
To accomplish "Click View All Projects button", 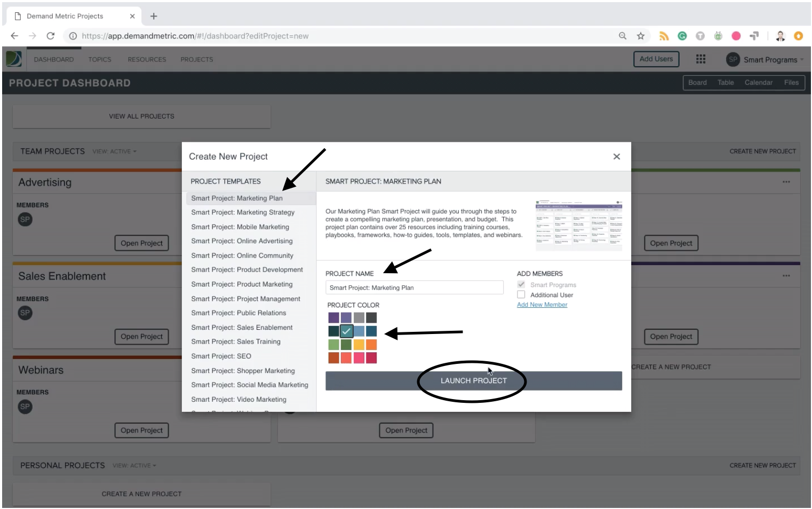I will point(141,116).
